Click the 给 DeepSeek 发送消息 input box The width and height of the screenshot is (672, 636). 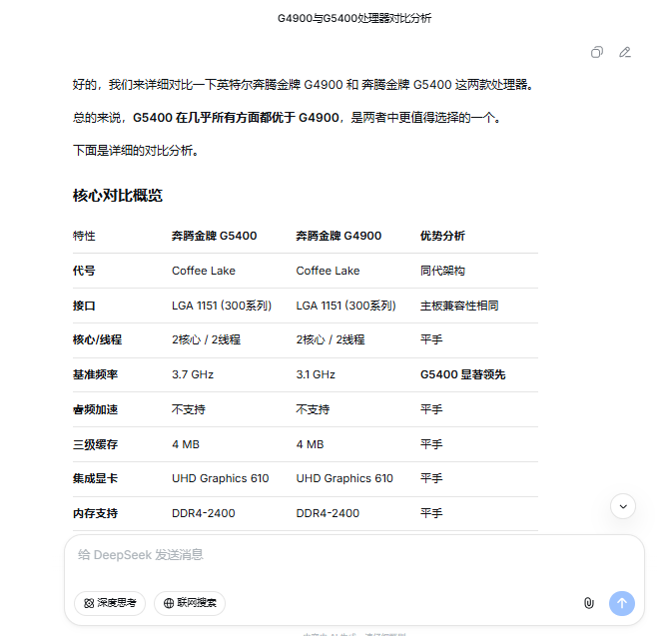pos(353,555)
